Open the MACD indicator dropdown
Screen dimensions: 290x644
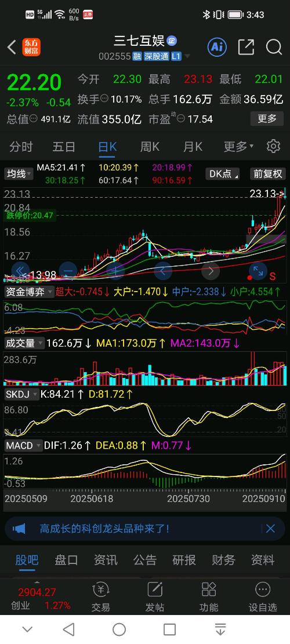coord(23,446)
